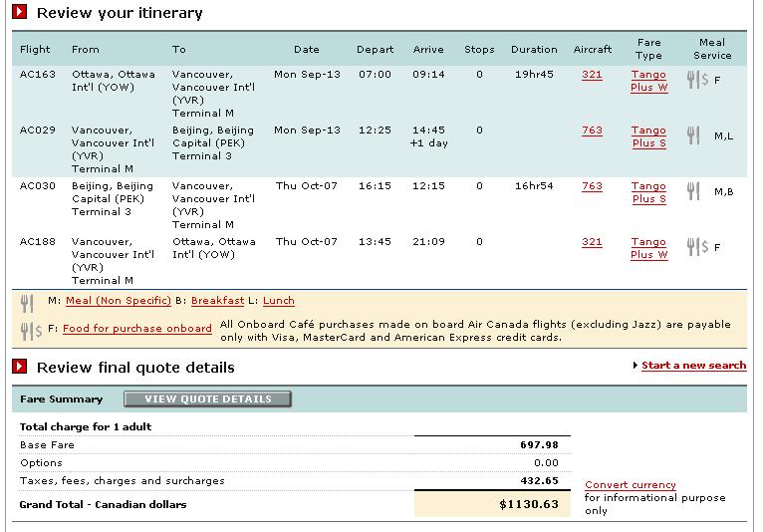
Task: Open aircraft 321 details for flight AC188
Action: tap(592, 242)
